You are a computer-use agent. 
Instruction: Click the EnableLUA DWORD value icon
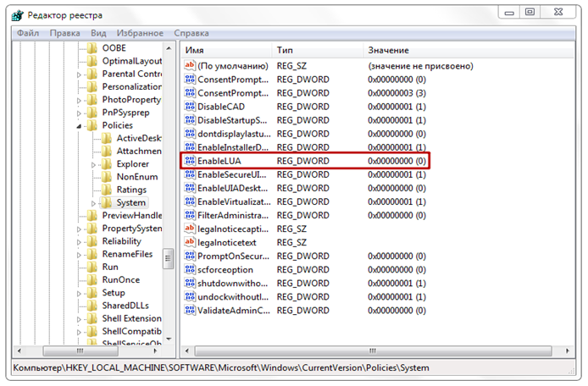tap(190, 161)
